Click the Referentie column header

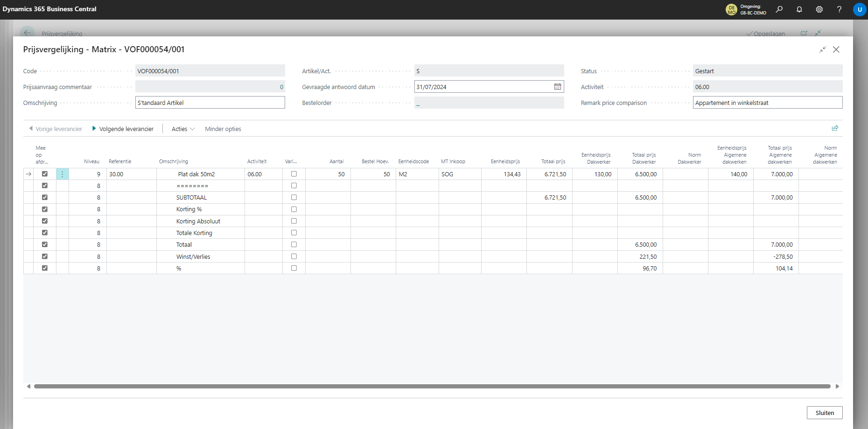point(120,161)
